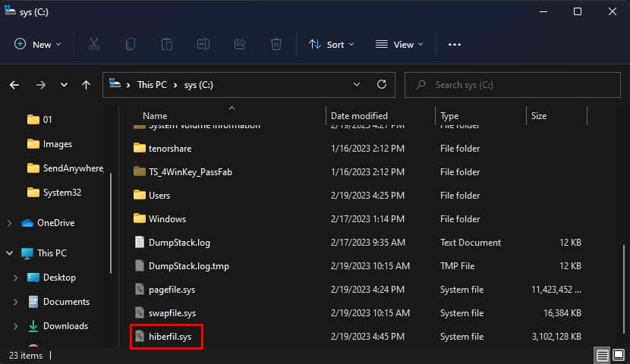This screenshot has width=630, height=364.
Task: Click the TMP File type cell
Action: coord(457,265)
